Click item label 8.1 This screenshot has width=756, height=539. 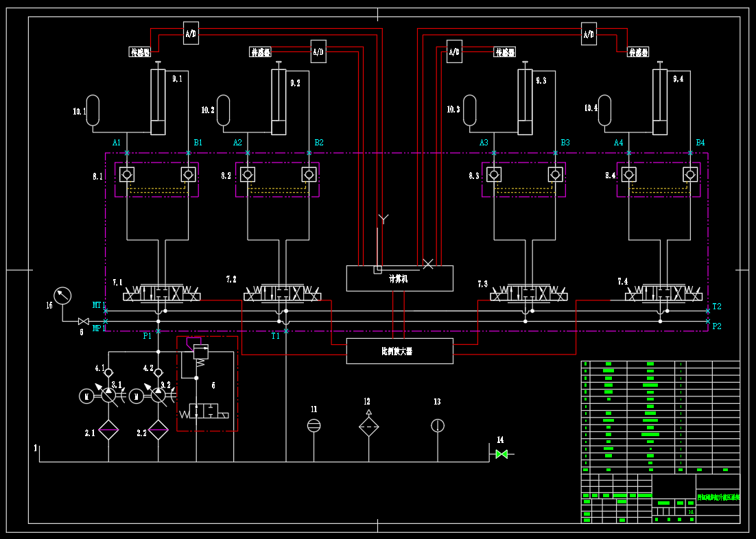pos(97,176)
